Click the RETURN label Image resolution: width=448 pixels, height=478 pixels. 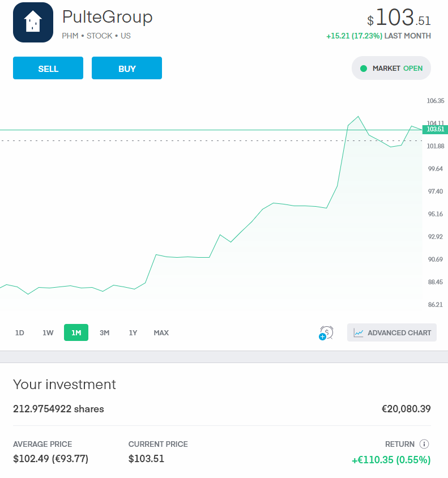(x=399, y=444)
